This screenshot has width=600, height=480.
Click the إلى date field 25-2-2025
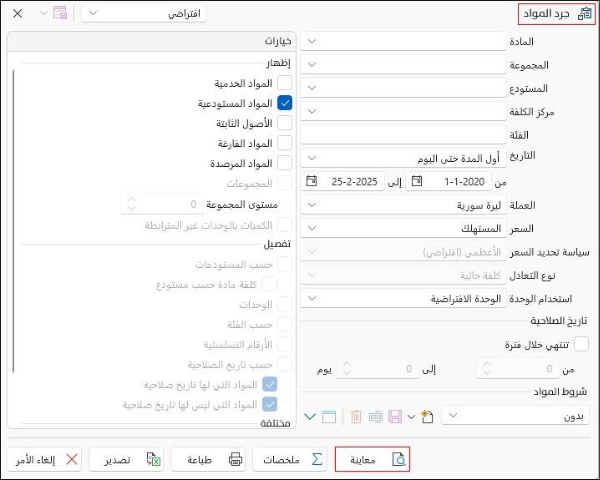(343, 181)
